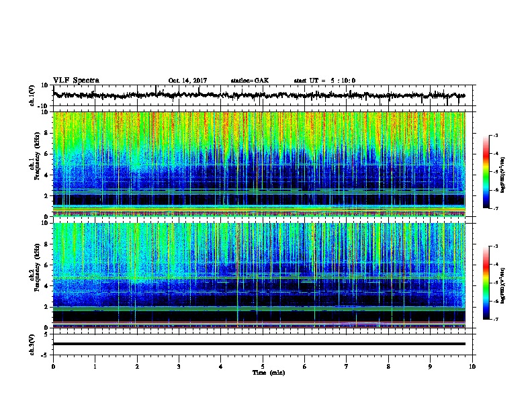Click the "8" kHz tick on ch.1 spectrogram

46,133
